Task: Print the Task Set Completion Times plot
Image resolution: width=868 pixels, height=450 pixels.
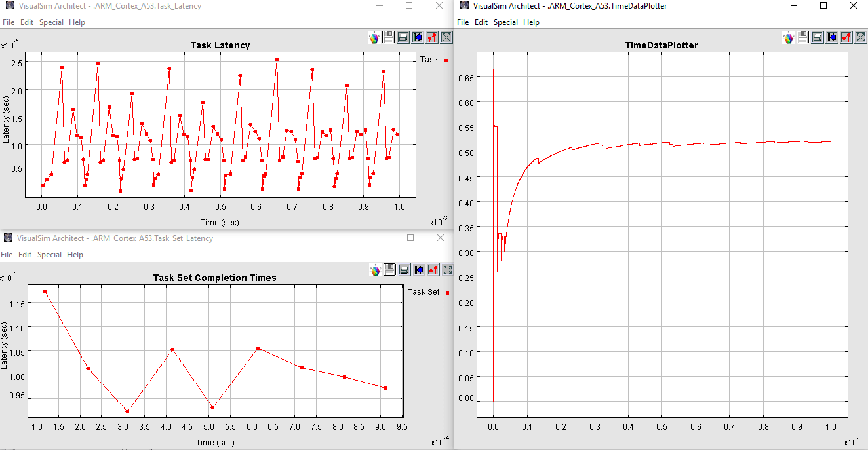Action: (x=404, y=270)
